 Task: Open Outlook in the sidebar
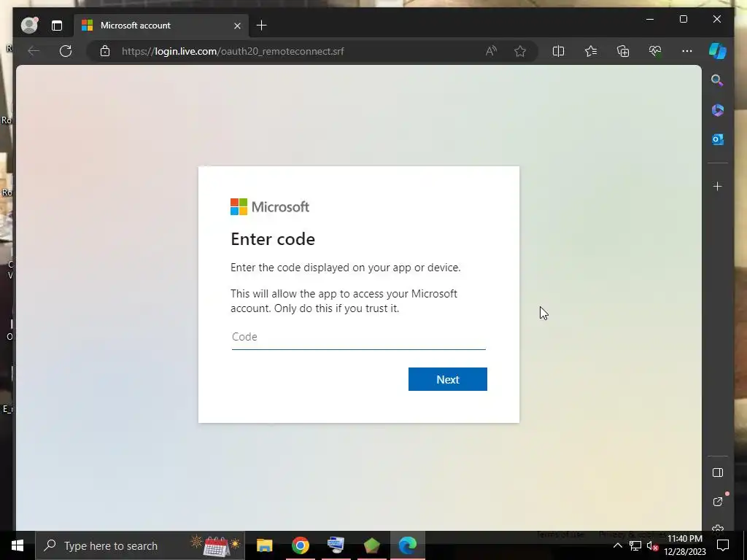coord(718,139)
